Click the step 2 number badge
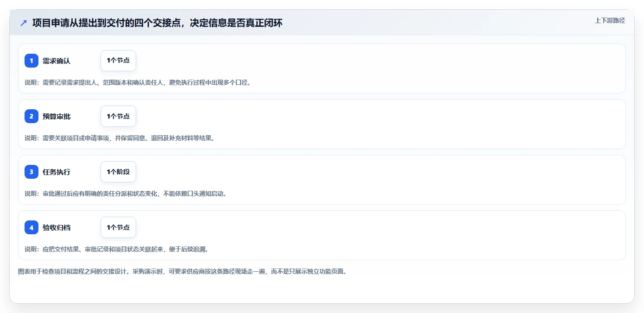The width and height of the screenshot is (644, 313). [32, 116]
